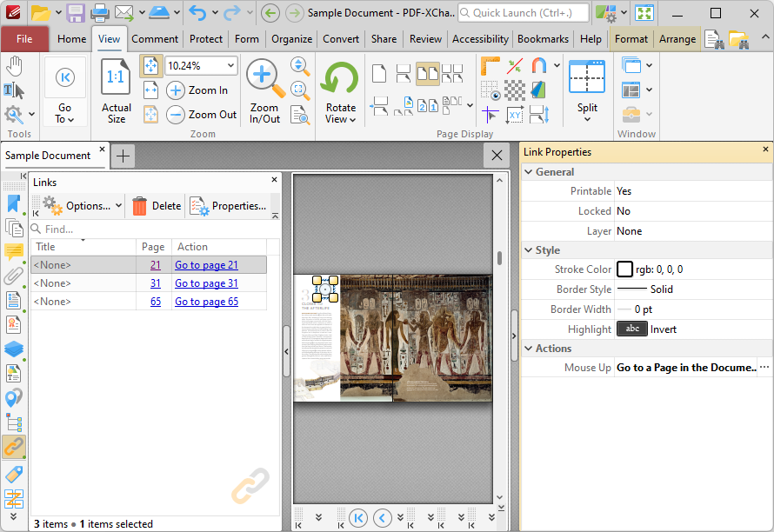Screen dimensions: 774x532
Task: Click the Locked No value
Action: (x=693, y=211)
